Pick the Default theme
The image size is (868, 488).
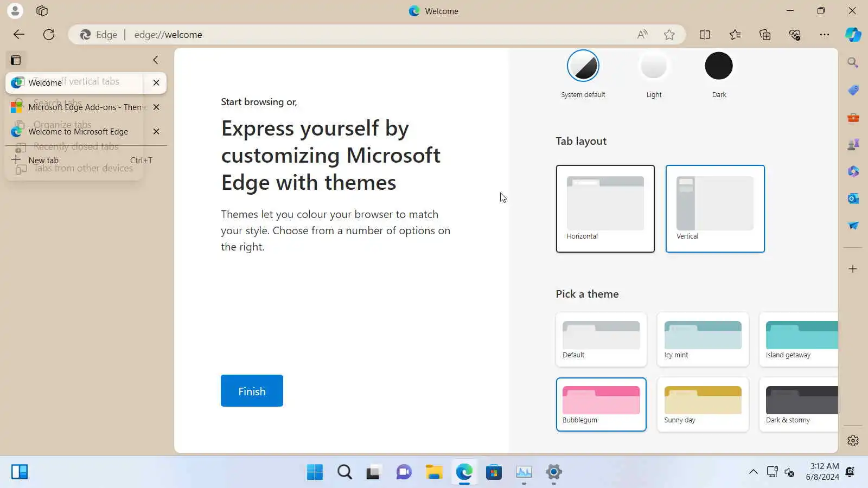[601, 339]
